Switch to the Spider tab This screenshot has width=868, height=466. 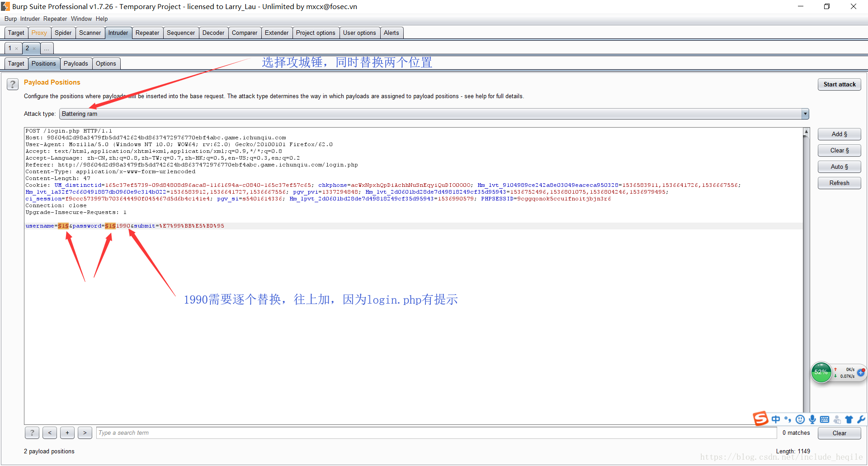click(63, 33)
